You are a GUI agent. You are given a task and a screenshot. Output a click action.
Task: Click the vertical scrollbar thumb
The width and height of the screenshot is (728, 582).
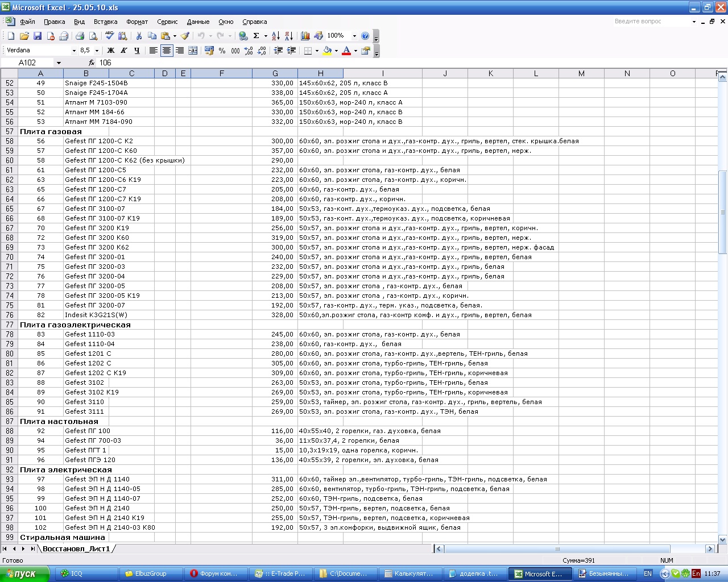point(723,212)
